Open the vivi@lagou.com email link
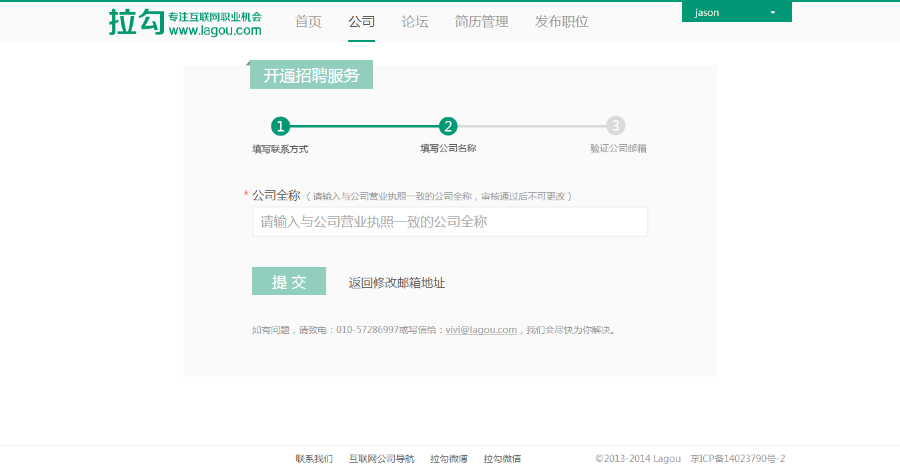Viewport: 900px width, 470px height. tap(481, 330)
